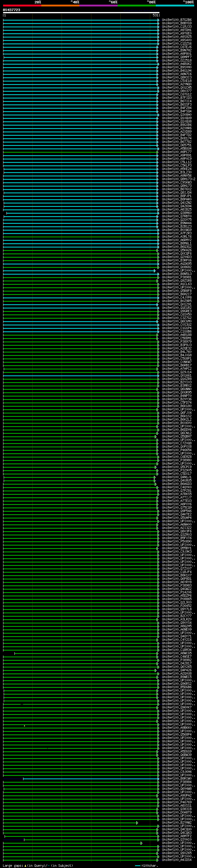Screen dimensions: 197x868
Task: Select label UniRef100_C1GUB6
Action: pyautogui.click(x=176, y=332)
